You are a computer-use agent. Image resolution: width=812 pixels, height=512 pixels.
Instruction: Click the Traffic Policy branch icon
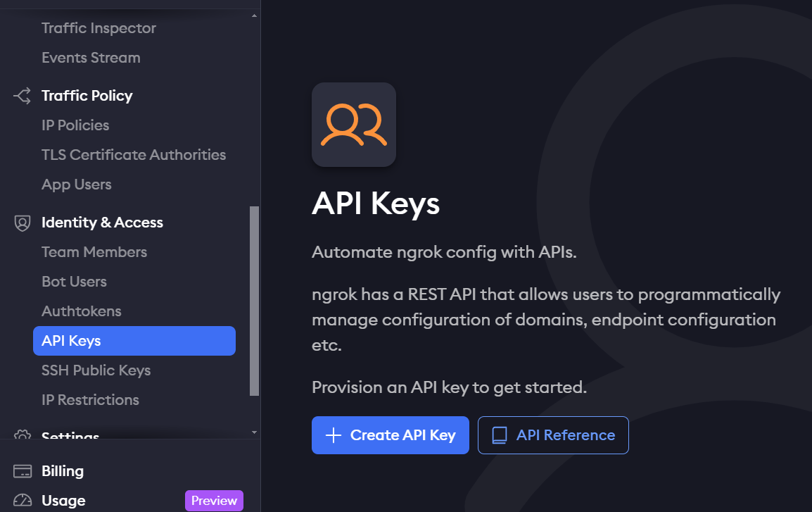point(21,96)
